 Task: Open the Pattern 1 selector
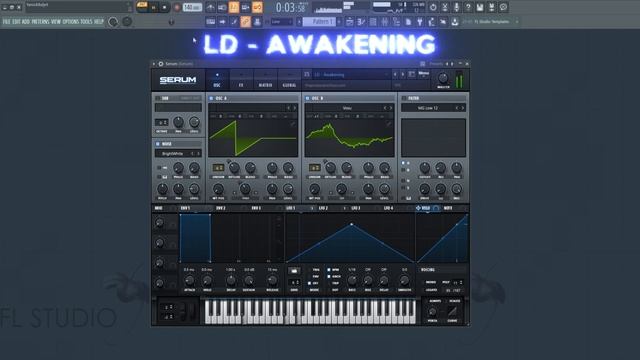point(319,22)
